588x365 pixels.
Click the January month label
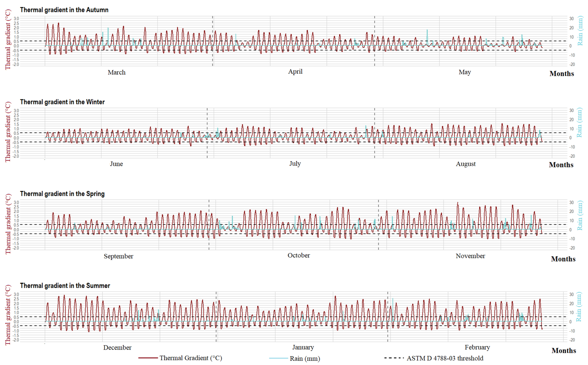303,347
